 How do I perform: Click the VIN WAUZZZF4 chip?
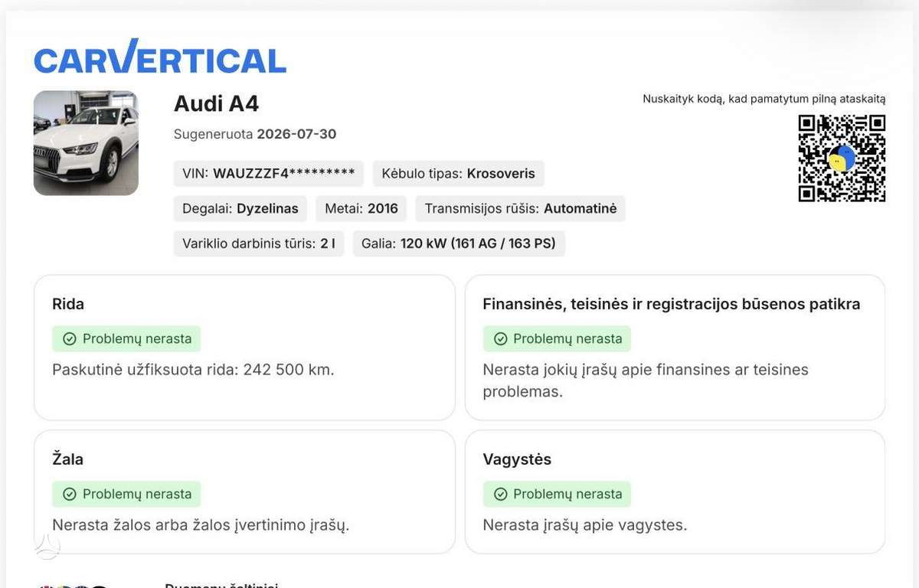(269, 174)
